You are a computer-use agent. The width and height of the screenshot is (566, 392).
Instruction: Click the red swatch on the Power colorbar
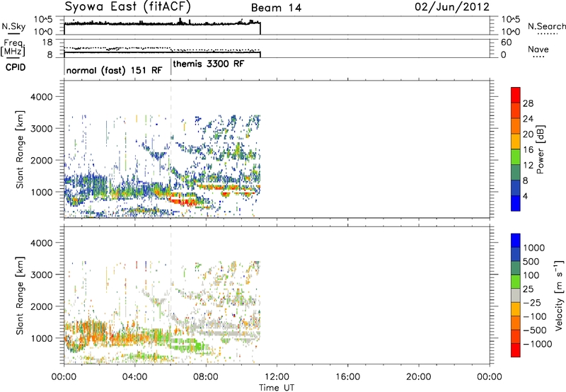tap(516, 95)
